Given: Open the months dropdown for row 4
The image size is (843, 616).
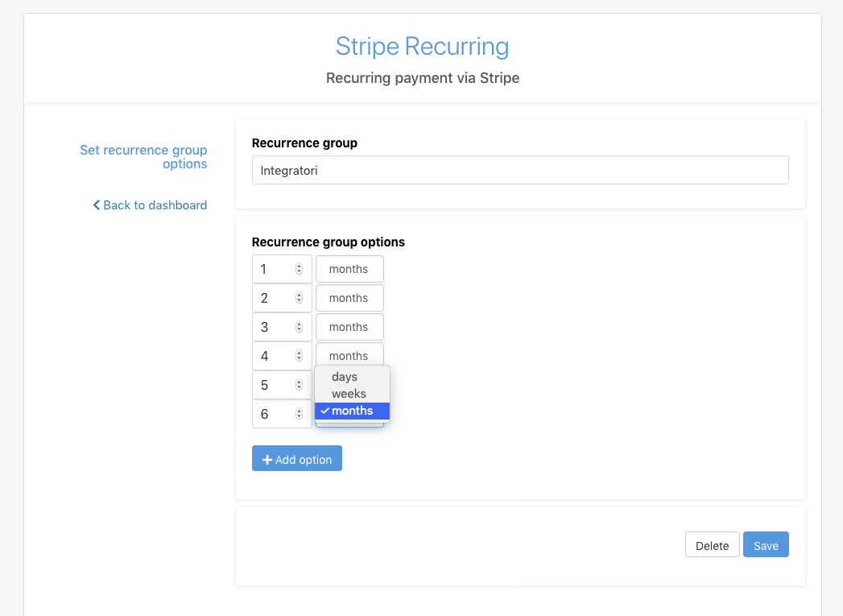Looking at the screenshot, I should 349,355.
